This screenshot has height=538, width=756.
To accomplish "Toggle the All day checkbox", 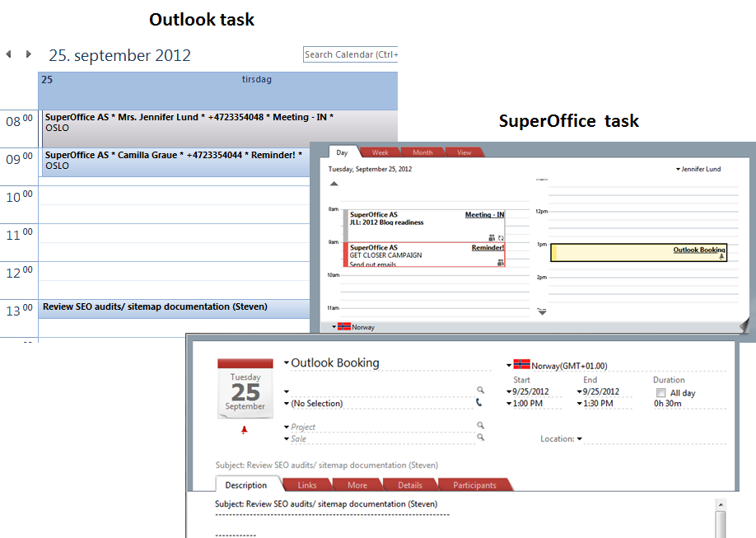I will [x=661, y=393].
